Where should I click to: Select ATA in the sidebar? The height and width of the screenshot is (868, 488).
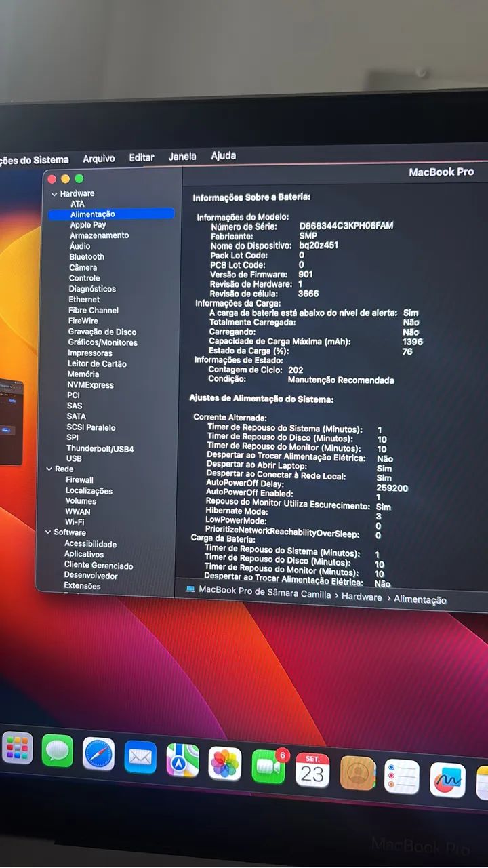[78, 203]
